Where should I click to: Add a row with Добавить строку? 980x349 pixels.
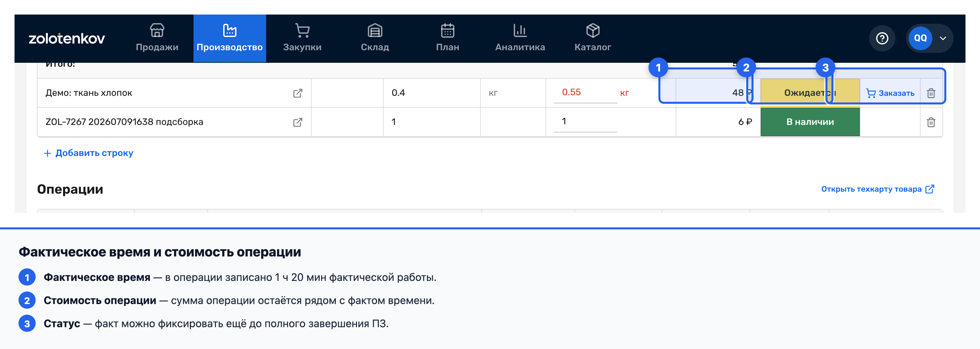click(x=88, y=153)
